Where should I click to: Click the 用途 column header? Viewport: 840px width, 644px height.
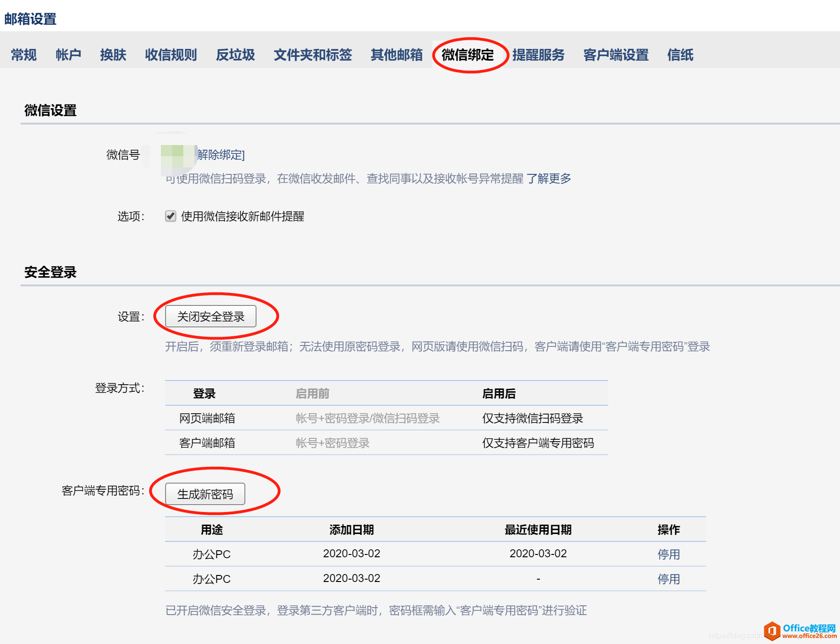point(212,530)
